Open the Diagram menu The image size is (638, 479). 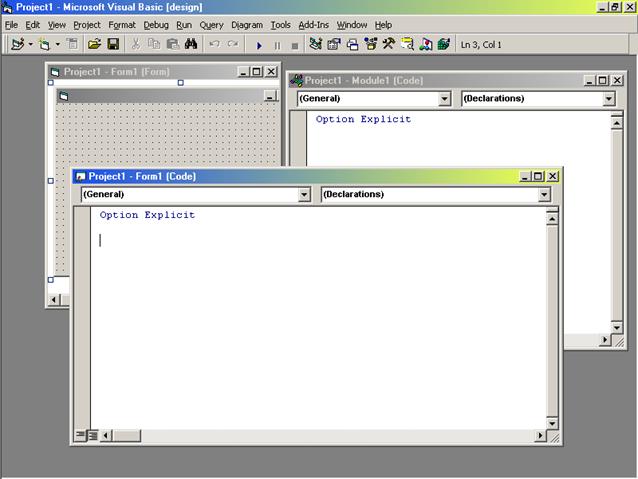coord(247,25)
